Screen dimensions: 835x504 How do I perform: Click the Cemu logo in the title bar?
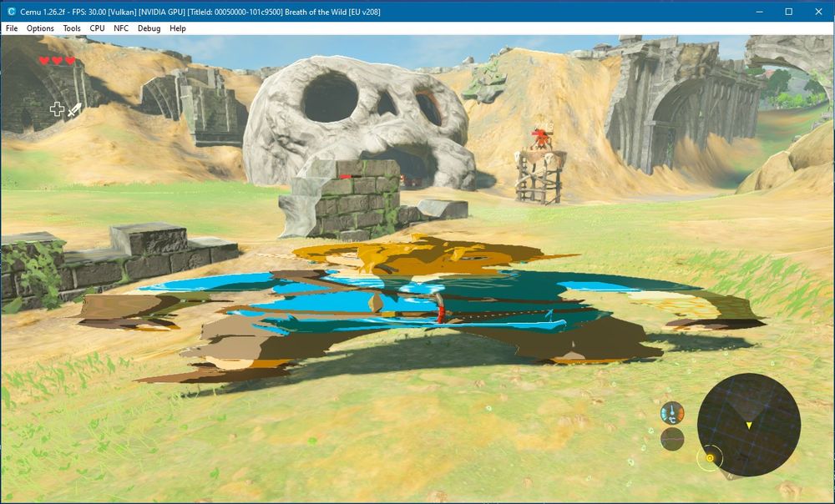click(x=11, y=12)
